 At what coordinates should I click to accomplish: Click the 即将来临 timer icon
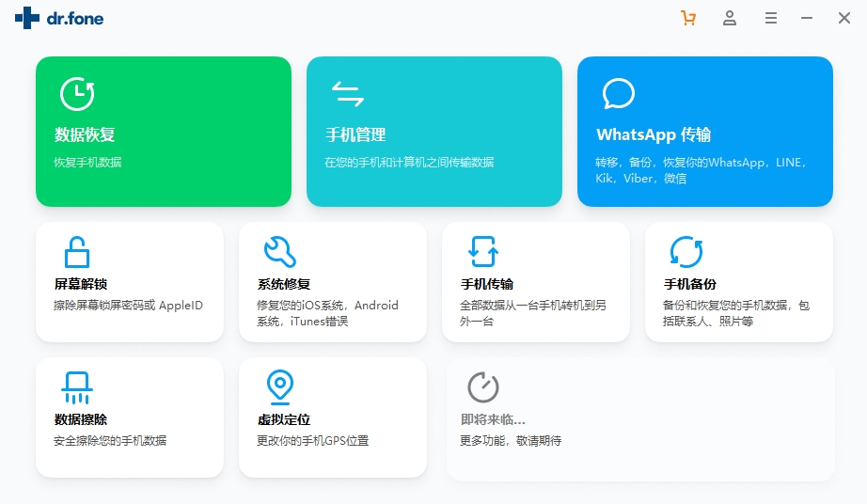(x=483, y=386)
